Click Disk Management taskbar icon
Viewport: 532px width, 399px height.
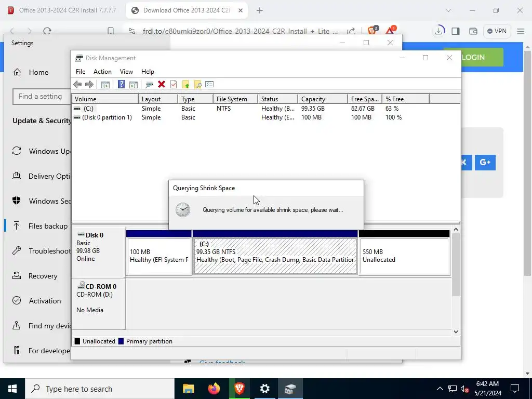pyautogui.click(x=290, y=389)
